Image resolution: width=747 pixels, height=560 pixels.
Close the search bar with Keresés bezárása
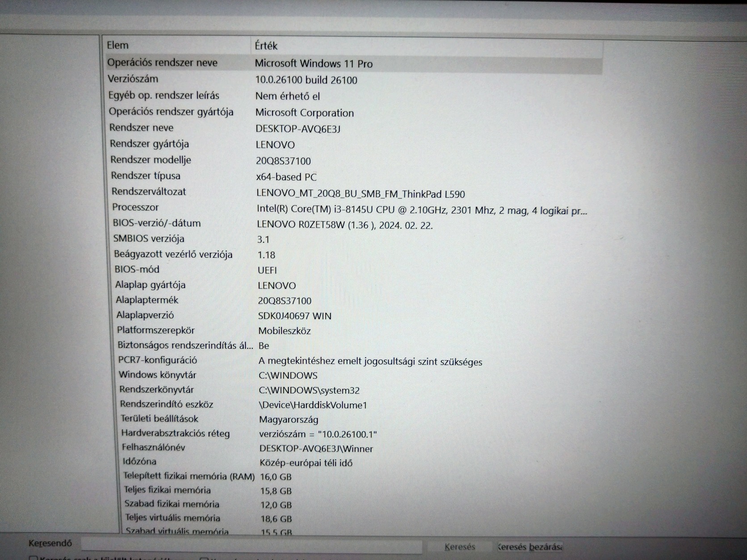coord(530,547)
